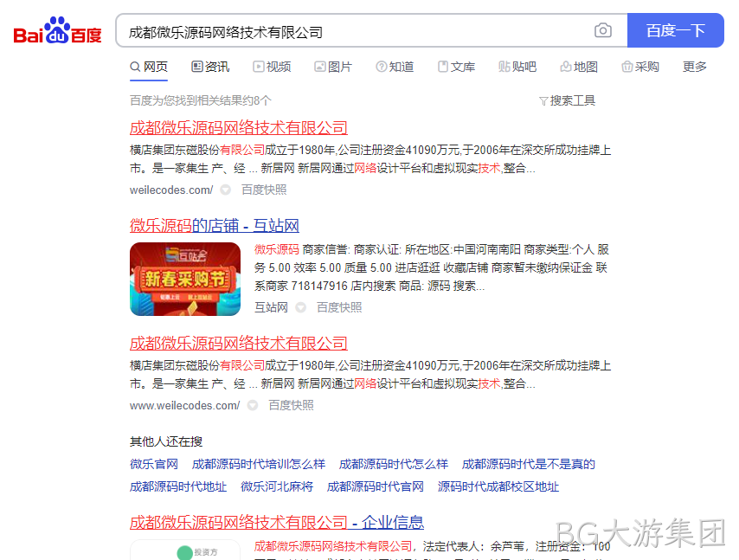Screen dimensions: 739x560
Task: Click the 互站网 source label
Action: [271, 308]
